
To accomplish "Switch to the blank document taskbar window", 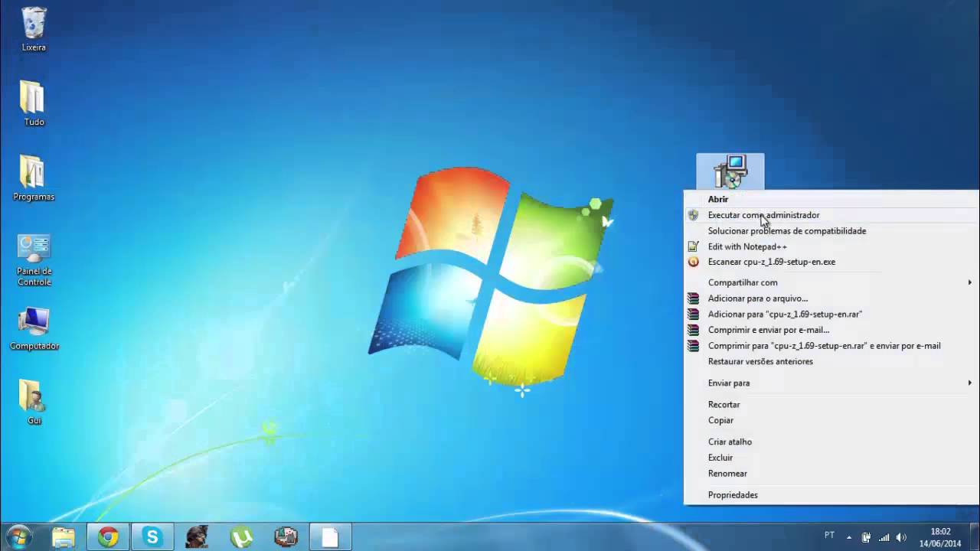I will click(x=330, y=537).
